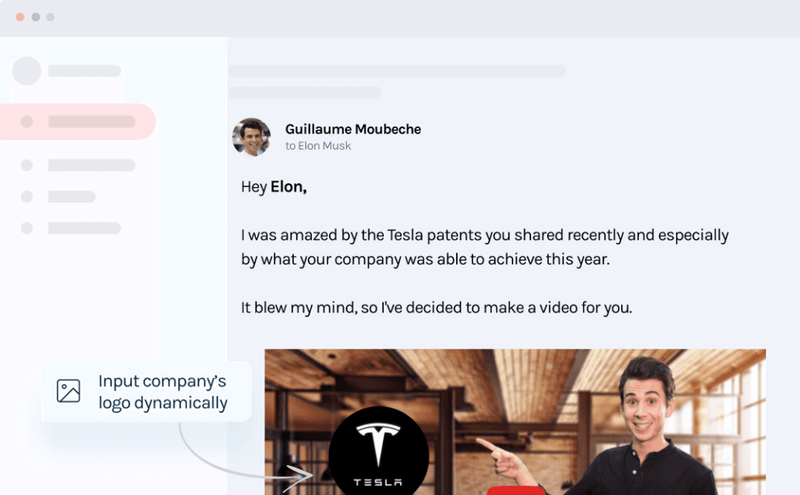
Task: Click the long subject placeholder bar above the email
Action: point(397,71)
